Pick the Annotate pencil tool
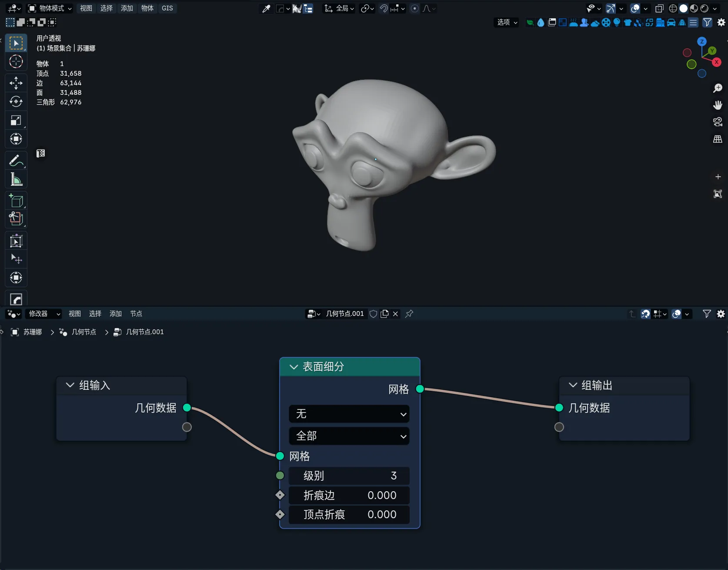 (x=16, y=161)
